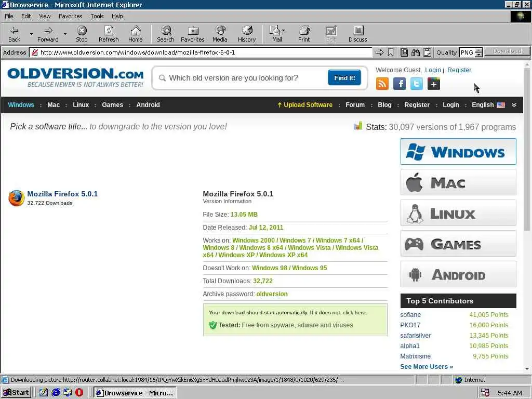Click the Opera icon in quick launch
The height and width of the screenshot is (399, 532).
(79, 393)
